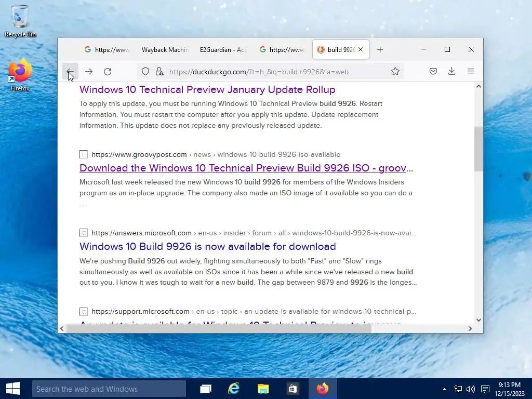Switch to the E2Guardian tab
532x399 pixels.
pos(223,49)
